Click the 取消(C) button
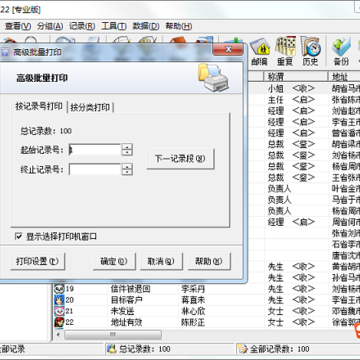This screenshot has height=360, width=360. (x=161, y=261)
